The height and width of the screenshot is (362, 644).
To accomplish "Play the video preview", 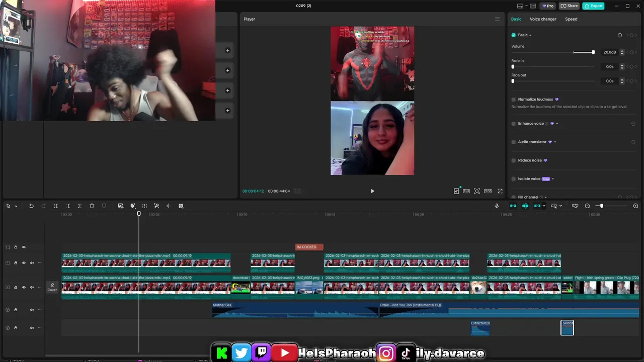I will coord(372,191).
